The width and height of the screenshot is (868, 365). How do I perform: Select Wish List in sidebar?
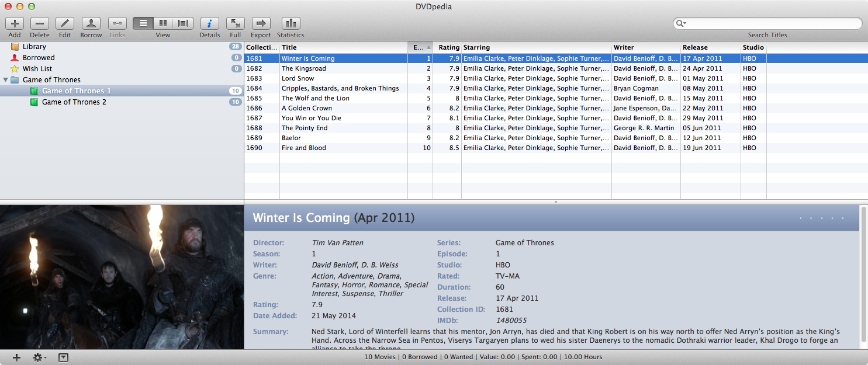point(122,69)
